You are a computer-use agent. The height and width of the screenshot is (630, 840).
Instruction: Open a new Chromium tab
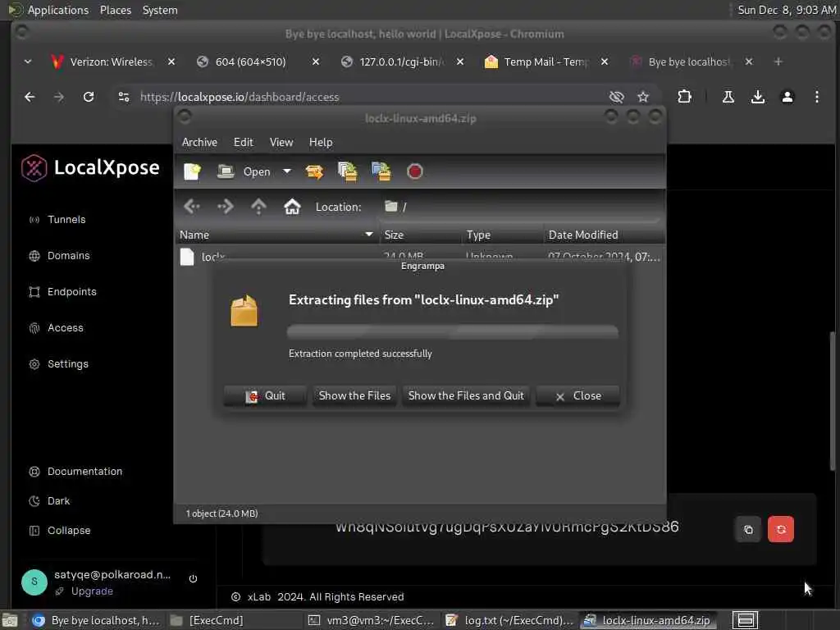click(x=778, y=62)
